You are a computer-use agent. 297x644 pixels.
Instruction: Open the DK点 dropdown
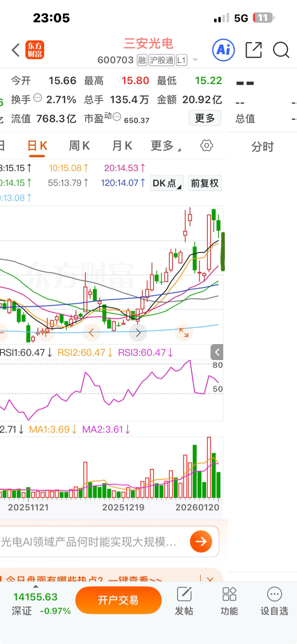[x=167, y=183]
